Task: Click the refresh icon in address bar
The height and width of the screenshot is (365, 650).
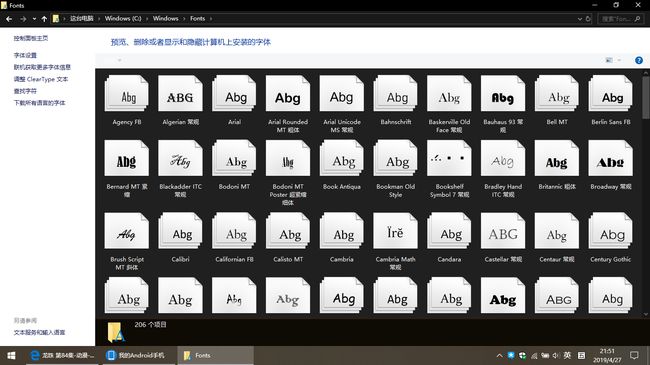Action: tap(588, 19)
